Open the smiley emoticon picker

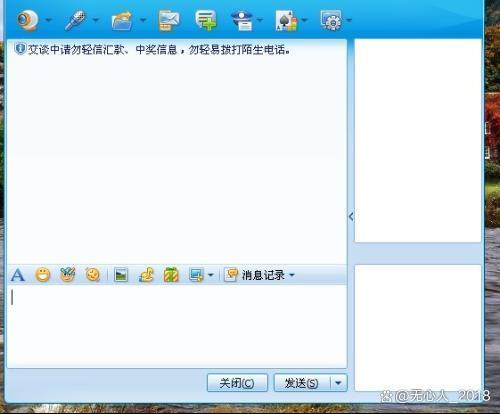tap(43, 275)
